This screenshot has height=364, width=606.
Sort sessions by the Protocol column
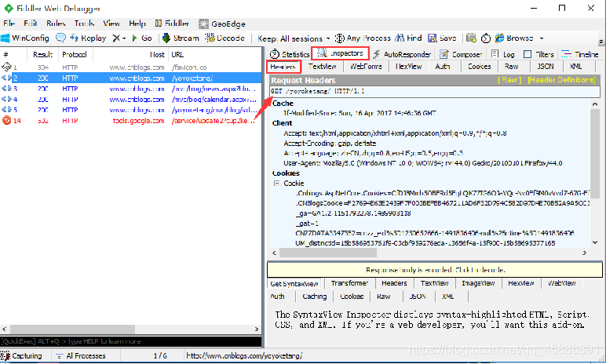click(75, 54)
